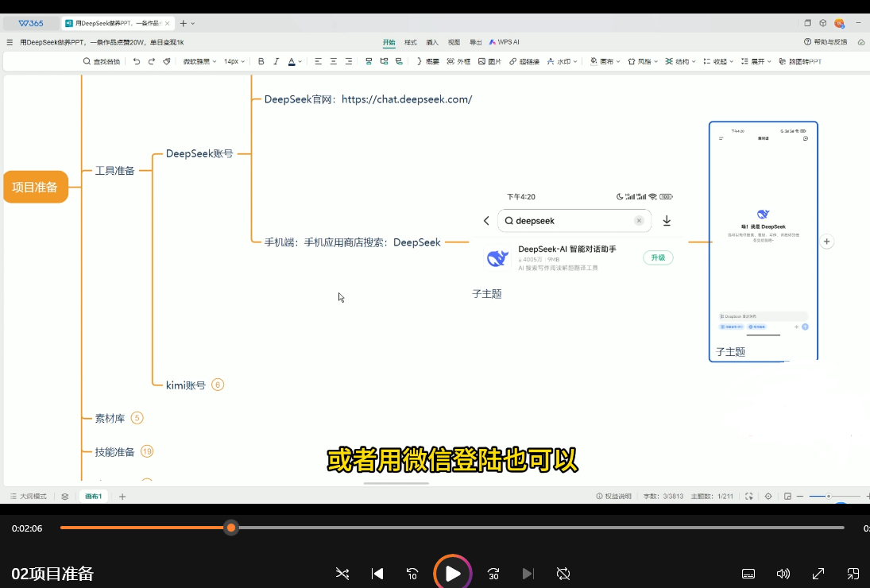Screen dimensions: 870x588
Task: Select the 画布1 canvas tab
Action: [93, 497]
